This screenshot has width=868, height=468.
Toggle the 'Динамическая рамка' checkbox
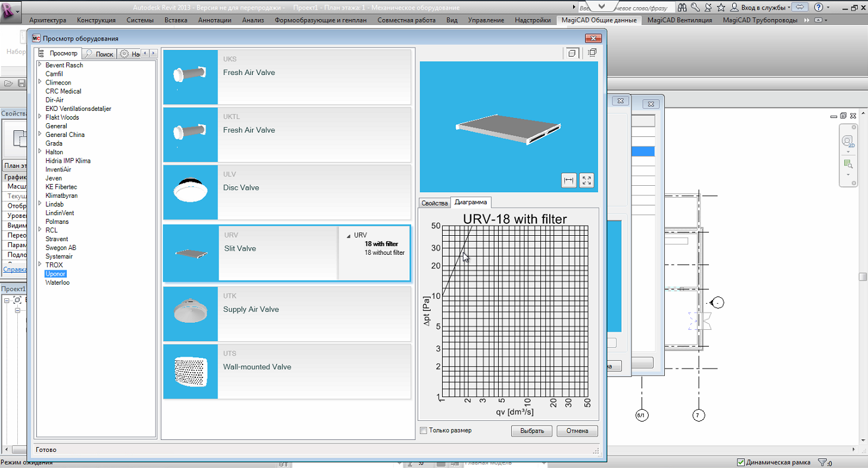tap(741, 463)
